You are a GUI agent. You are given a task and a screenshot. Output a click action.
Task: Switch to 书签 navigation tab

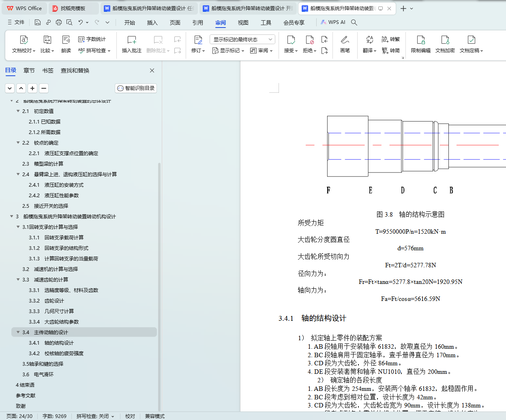click(x=48, y=70)
